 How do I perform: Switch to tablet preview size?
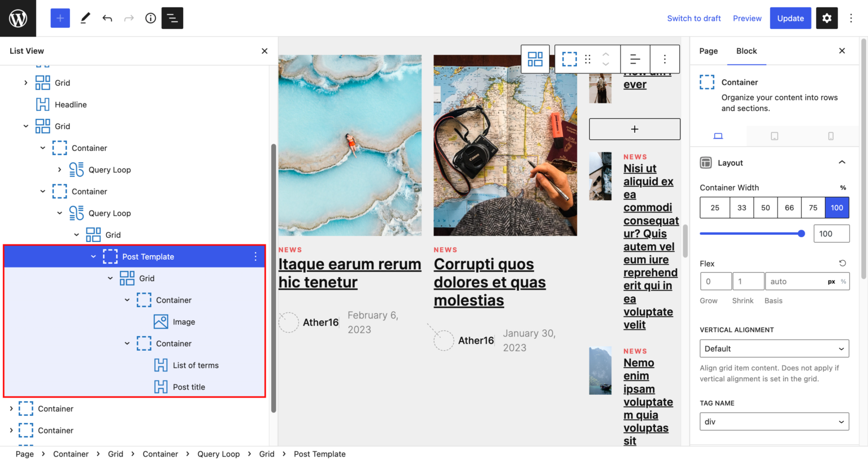[774, 136]
